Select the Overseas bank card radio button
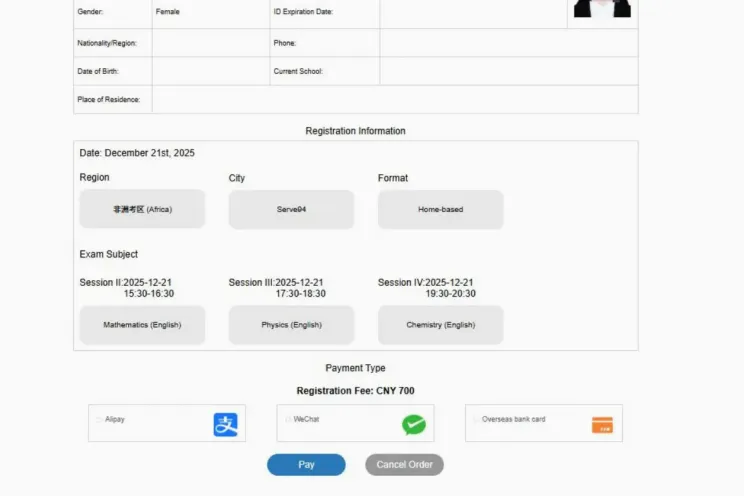Screen dimensions: 744x496 (476, 420)
